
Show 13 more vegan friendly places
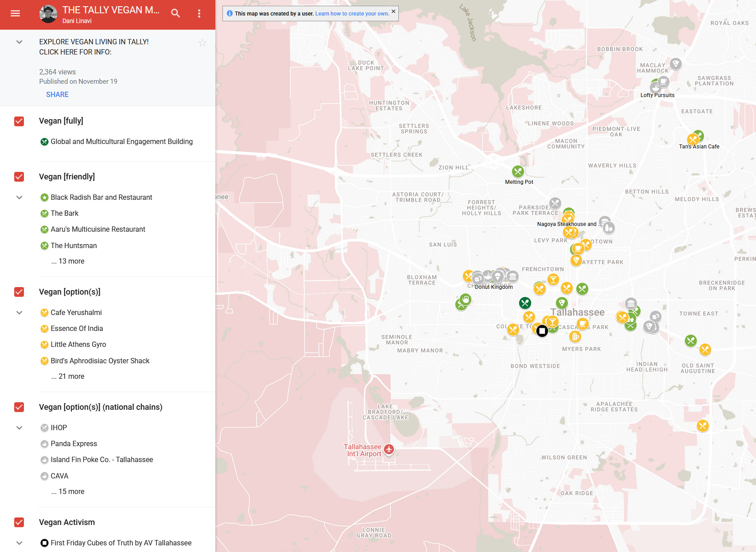click(x=68, y=261)
